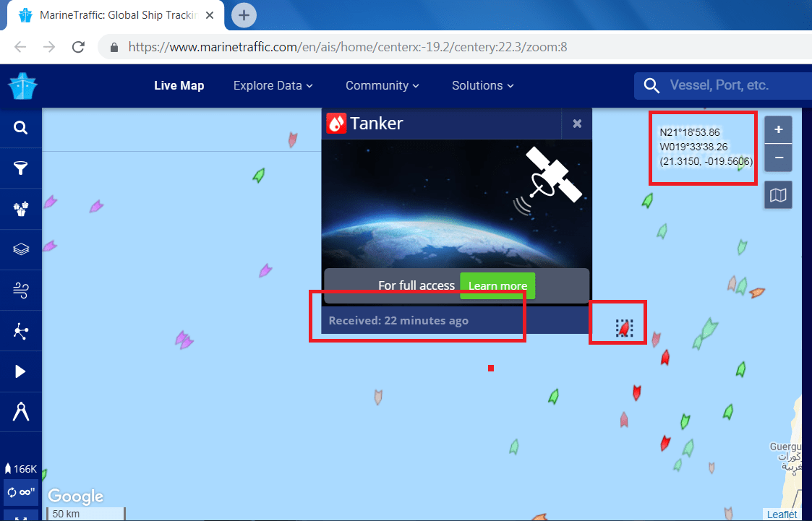Select the MarineTraffic browser tab

pyautogui.click(x=117, y=15)
